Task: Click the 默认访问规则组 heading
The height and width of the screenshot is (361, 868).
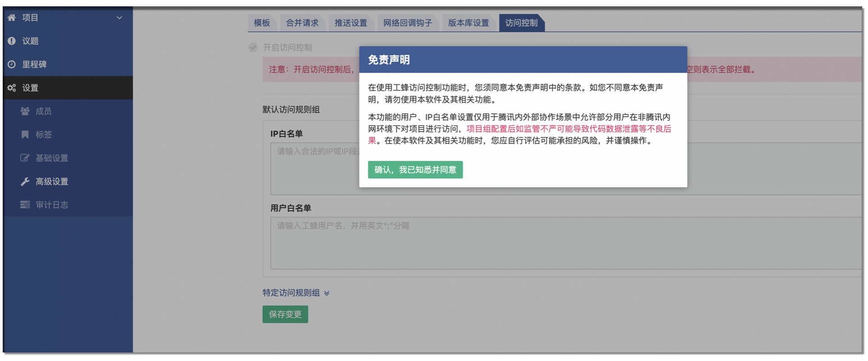Action: pos(291,110)
